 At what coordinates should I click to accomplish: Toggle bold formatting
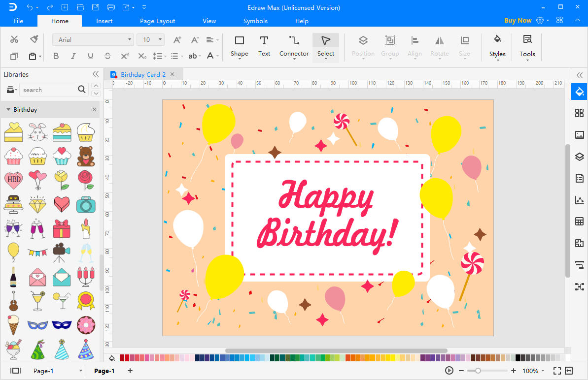point(56,56)
